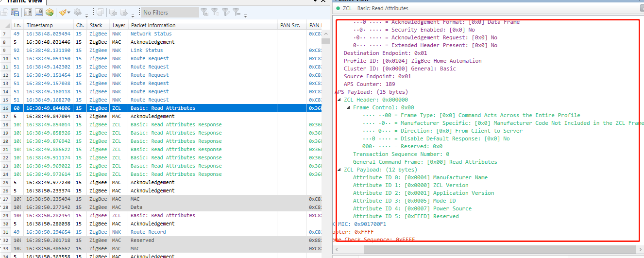Image resolution: width=644 pixels, height=258 pixels.
Task: Click the green refresh database icon
Action: click(x=50, y=12)
